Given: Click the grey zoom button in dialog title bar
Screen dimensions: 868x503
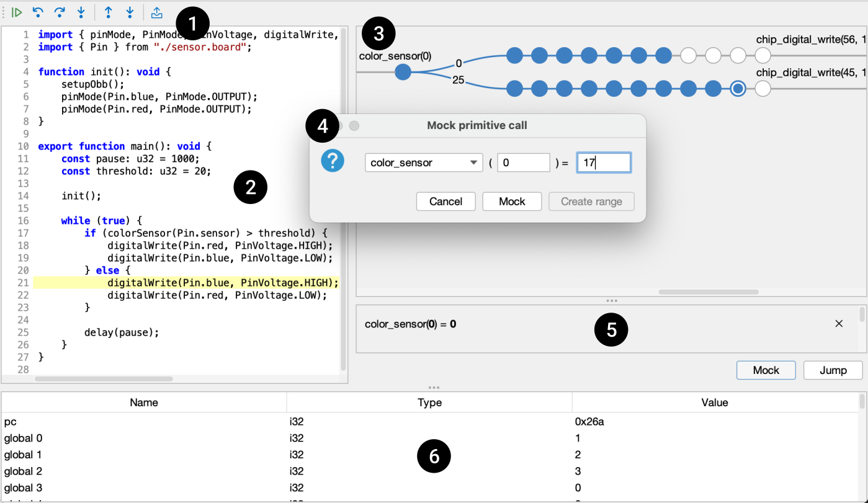Looking at the screenshot, I should pyautogui.click(x=354, y=126).
